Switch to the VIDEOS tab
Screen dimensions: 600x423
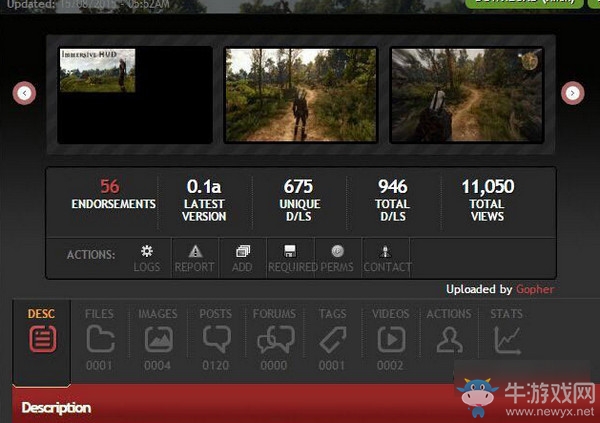(x=391, y=339)
